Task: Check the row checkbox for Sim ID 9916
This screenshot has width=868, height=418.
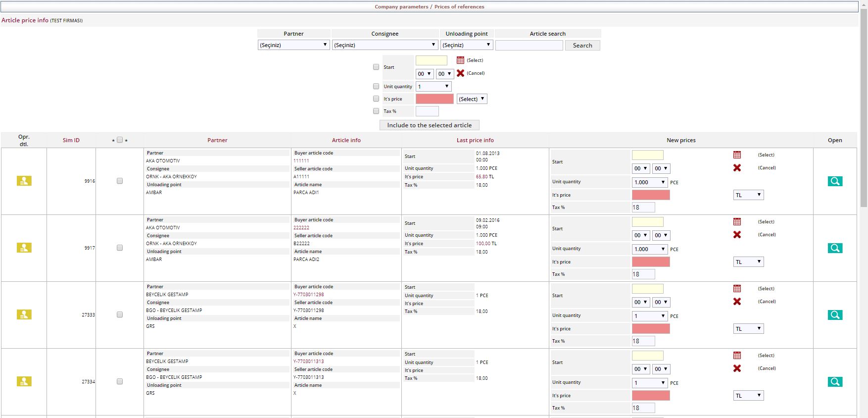Action: click(x=120, y=181)
